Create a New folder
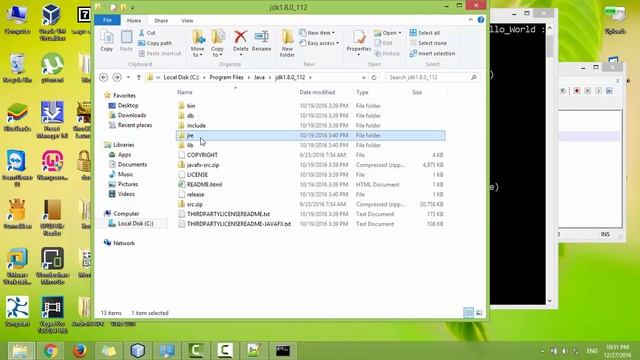 click(287, 43)
